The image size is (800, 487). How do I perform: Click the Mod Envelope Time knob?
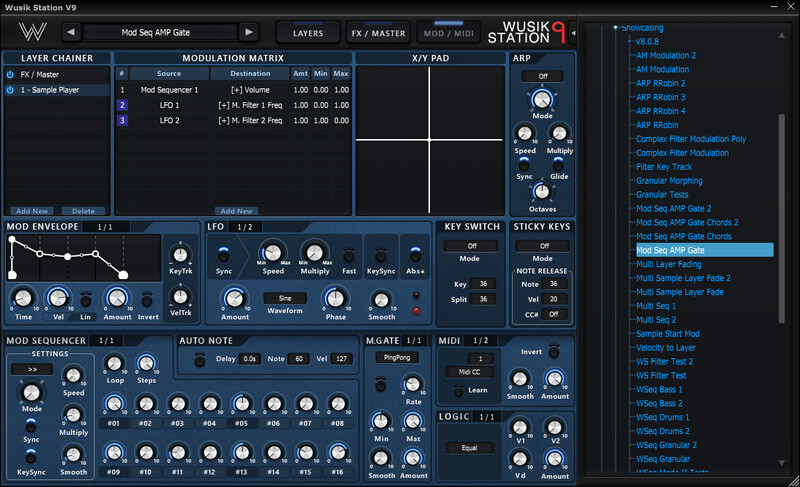coord(23,298)
